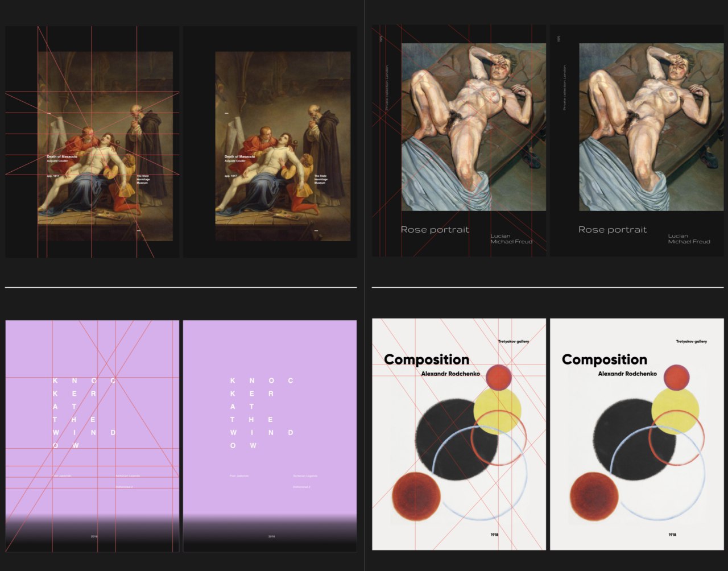Click the yellow circle on clean Composition poster
The image size is (728, 571).
(x=675, y=411)
